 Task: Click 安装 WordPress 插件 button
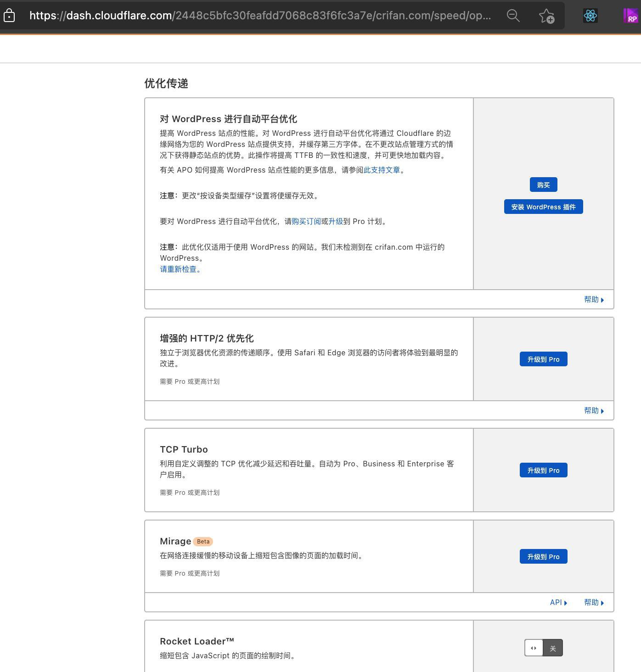tap(543, 207)
